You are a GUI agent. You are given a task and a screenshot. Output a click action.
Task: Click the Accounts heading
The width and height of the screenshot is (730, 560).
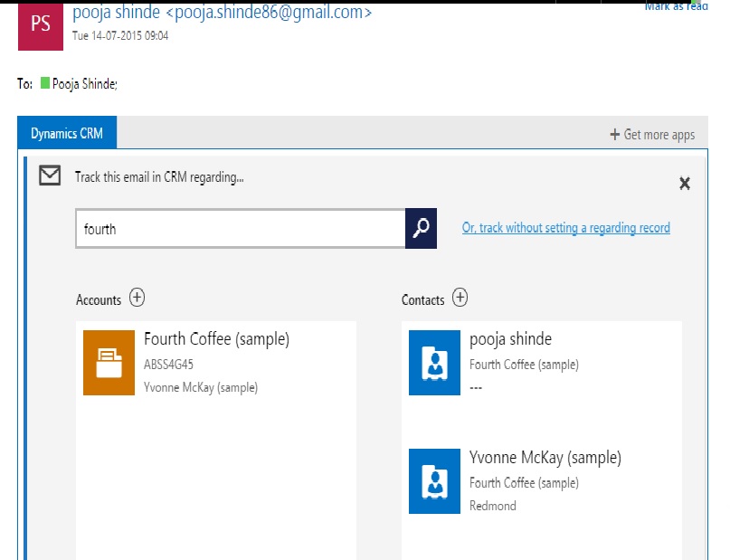point(99,299)
